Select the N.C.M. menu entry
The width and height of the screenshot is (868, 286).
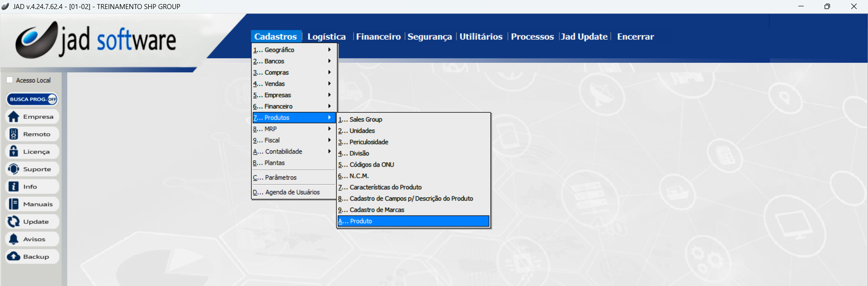359,176
